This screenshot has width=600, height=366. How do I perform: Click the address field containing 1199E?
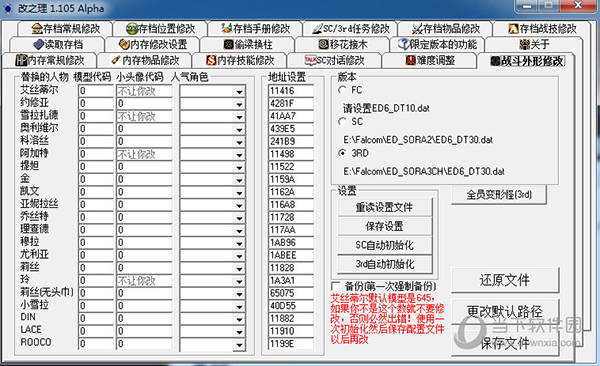pyautogui.click(x=291, y=344)
